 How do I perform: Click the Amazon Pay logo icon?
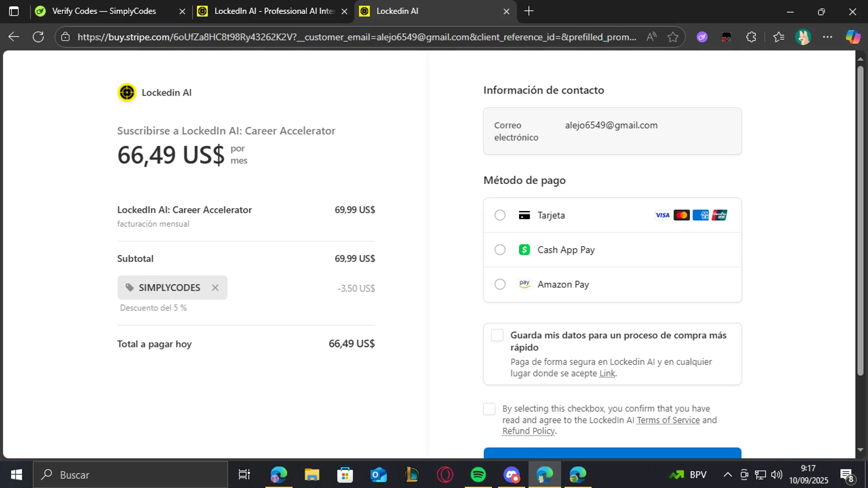tap(524, 284)
